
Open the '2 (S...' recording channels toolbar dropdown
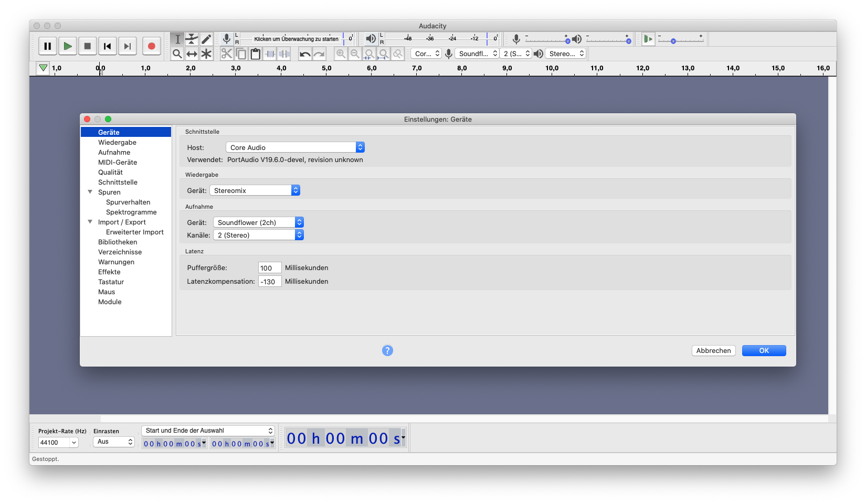click(515, 53)
